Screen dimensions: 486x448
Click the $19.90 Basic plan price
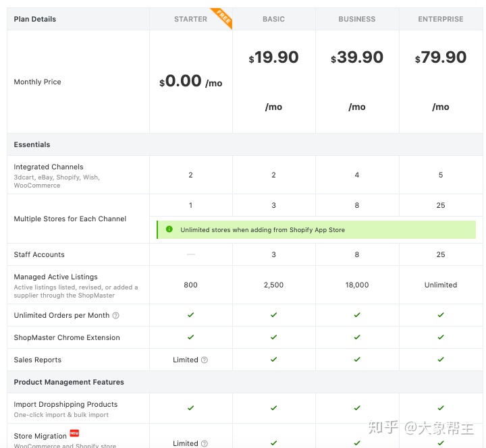click(274, 58)
